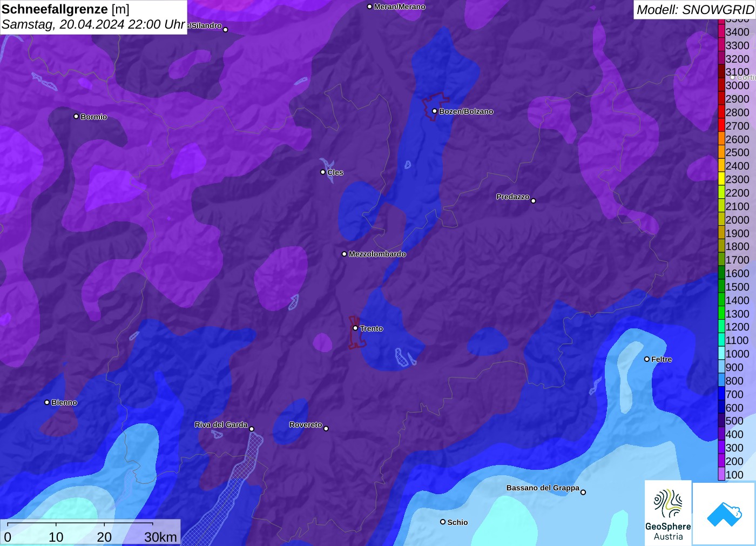Click the Bozen/Bolzano label
The image size is (756, 546).
click(x=466, y=111)
